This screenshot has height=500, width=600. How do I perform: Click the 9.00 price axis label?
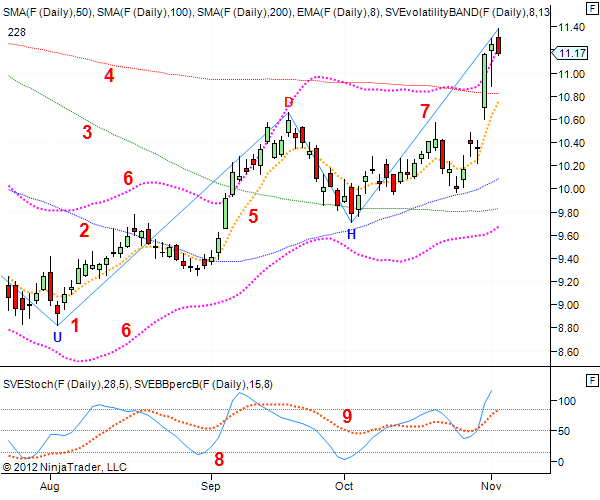click(x=569, y=305)
